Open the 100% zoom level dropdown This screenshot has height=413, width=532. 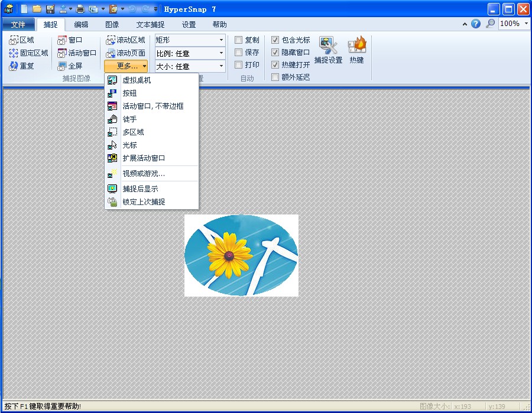coord(526,24)
